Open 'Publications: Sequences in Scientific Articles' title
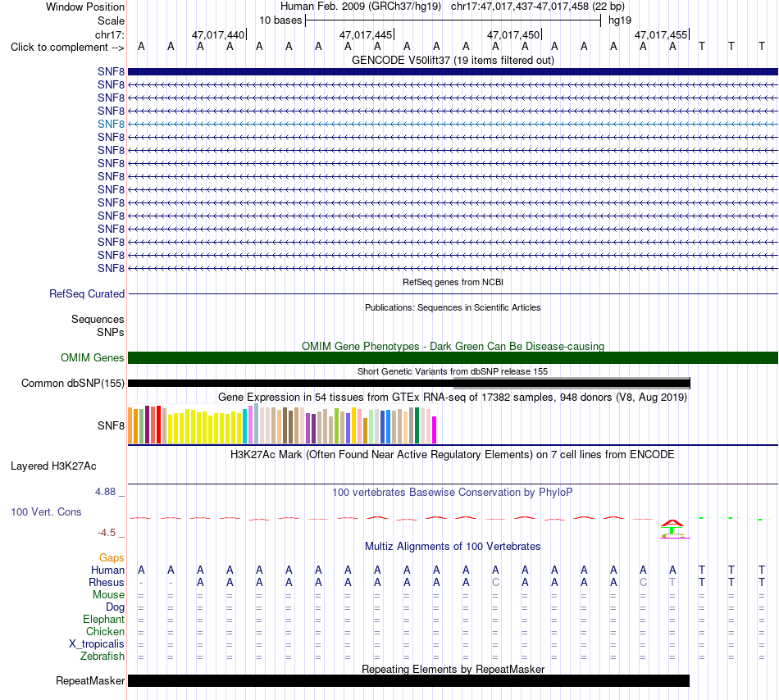 coord(453,307)
